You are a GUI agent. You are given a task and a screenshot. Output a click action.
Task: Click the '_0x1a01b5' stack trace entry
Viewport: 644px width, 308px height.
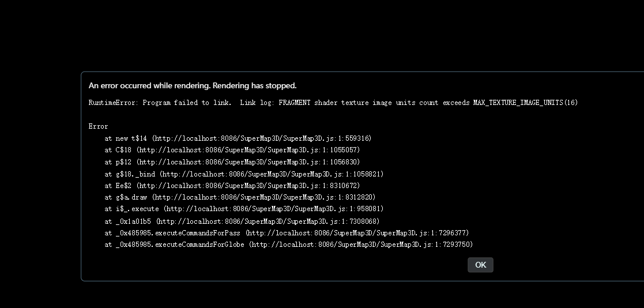click(x=133, y=221)
